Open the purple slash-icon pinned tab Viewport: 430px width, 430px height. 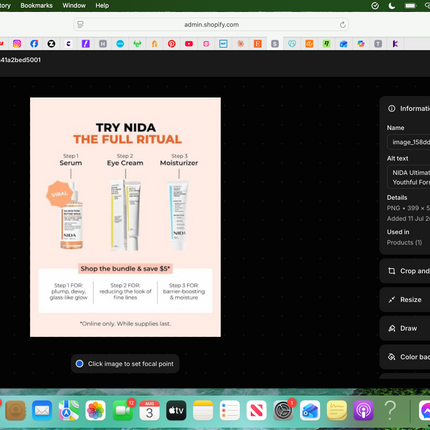pos(86,44)
